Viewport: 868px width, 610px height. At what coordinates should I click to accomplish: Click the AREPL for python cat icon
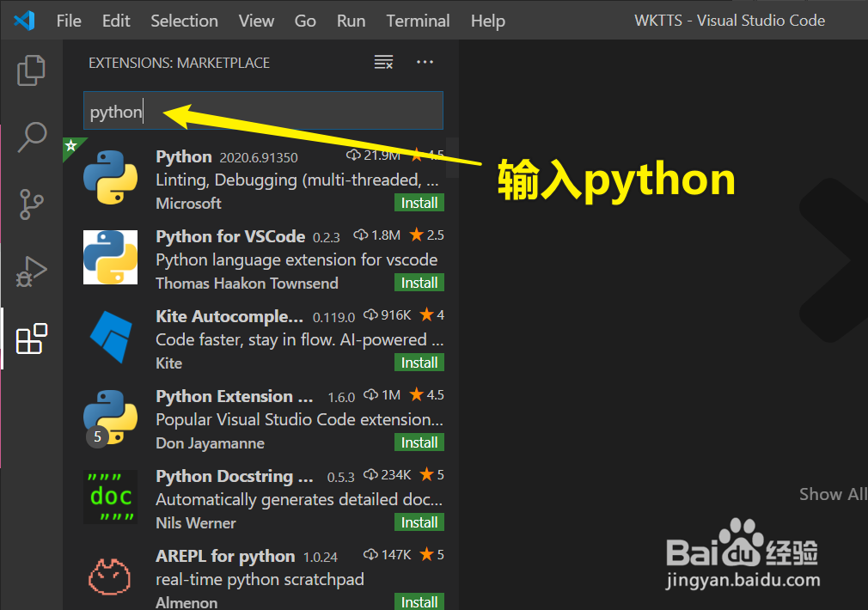click(110, 576)
